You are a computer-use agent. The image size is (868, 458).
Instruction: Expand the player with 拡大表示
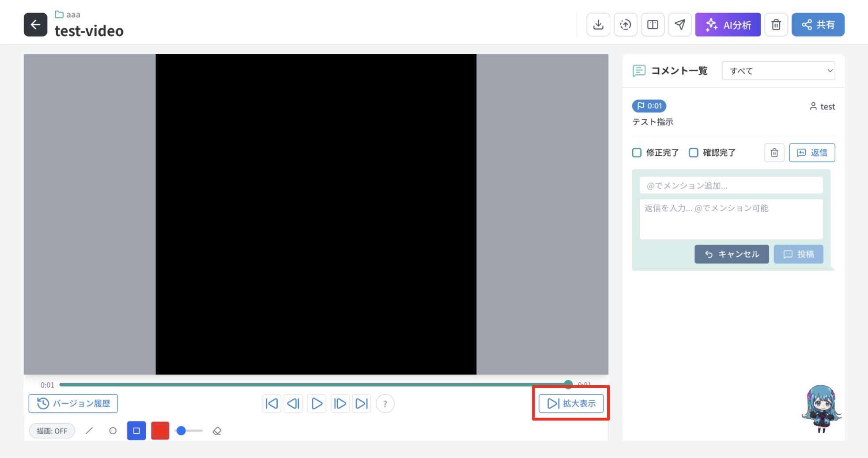pyautogui.click(x=571, y=403)
